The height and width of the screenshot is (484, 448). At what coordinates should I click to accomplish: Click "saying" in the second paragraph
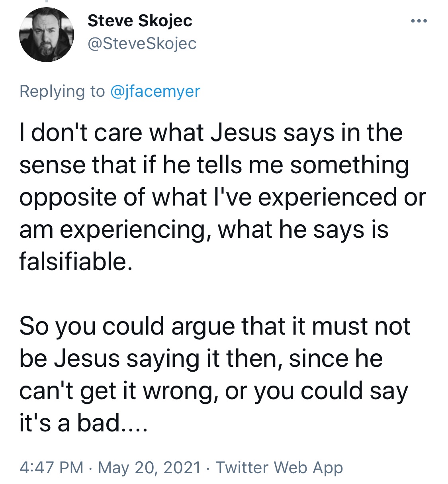[162, 359]
